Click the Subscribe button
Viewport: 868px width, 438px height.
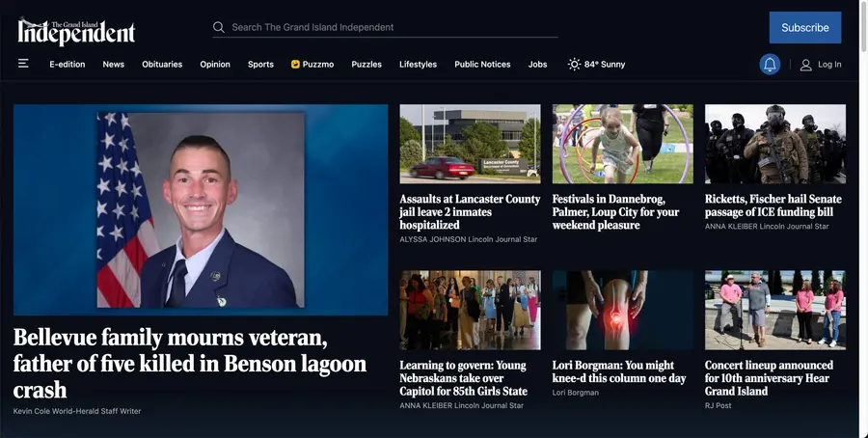tap(805, 28)
